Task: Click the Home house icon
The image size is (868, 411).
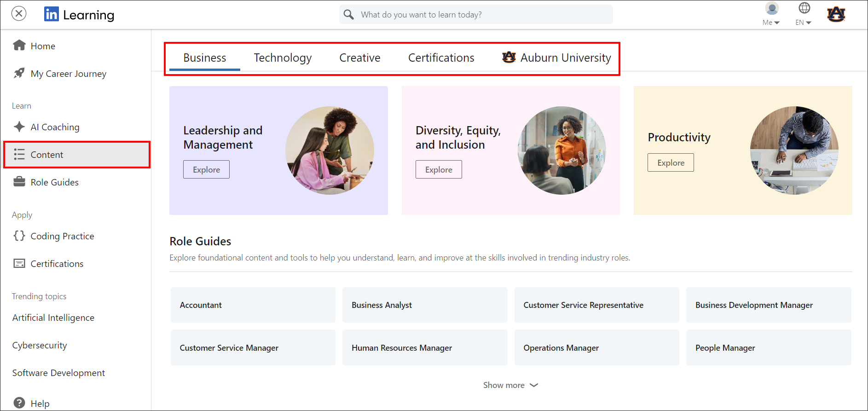Action: pos(19,46)
